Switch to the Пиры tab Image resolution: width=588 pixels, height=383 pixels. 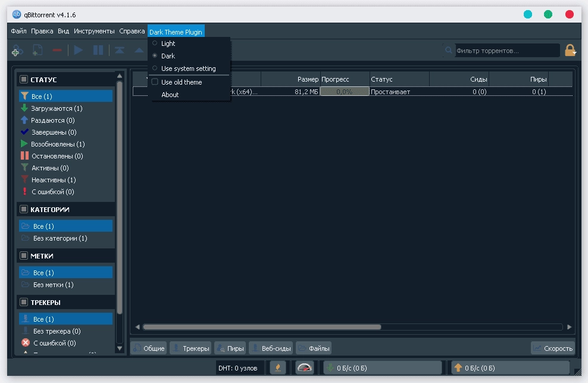tap(230, 348)
